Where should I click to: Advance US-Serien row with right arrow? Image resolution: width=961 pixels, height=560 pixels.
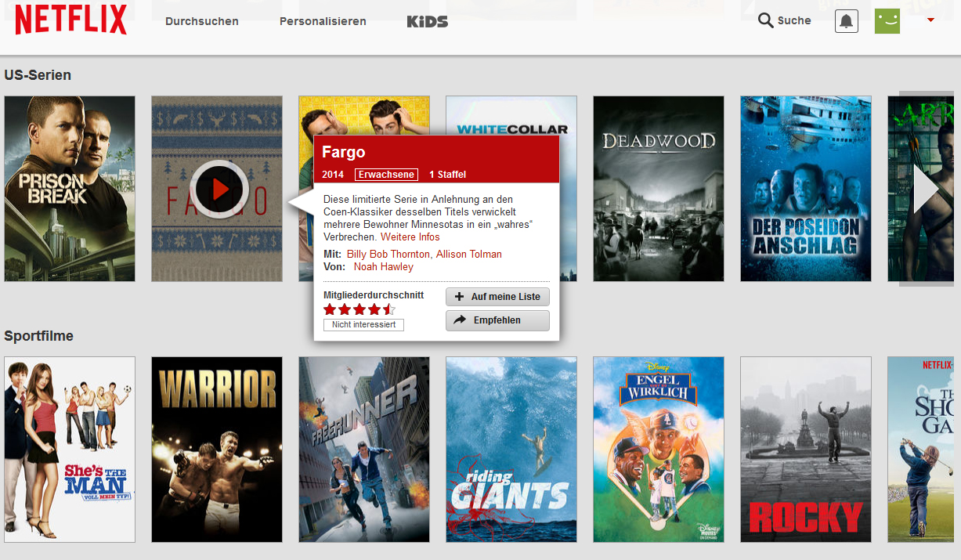tap(926, 189)
